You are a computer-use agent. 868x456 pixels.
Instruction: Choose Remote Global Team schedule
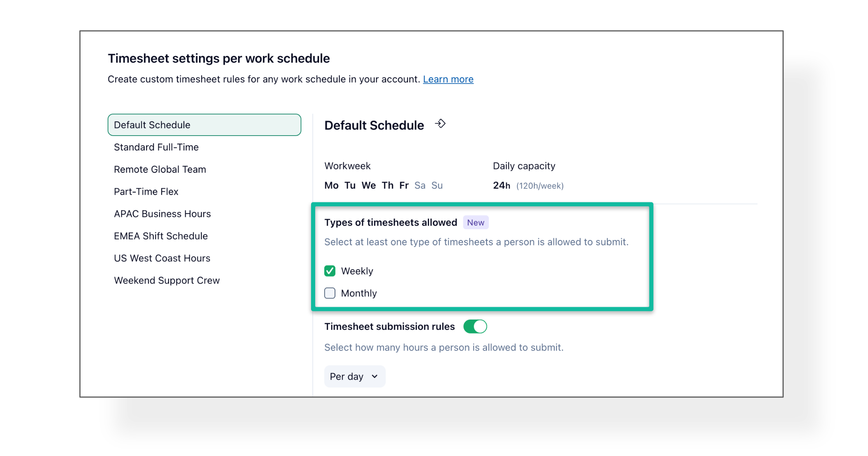[160, 169]
